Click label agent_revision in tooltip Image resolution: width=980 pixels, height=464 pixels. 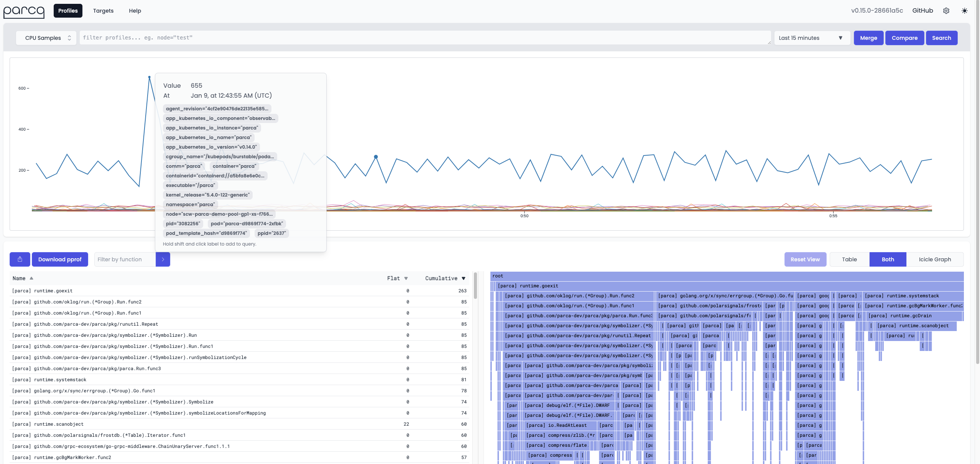217,109
